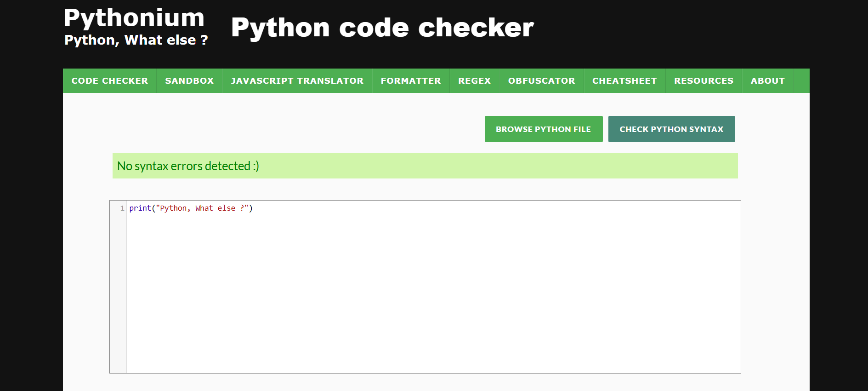Open the JavaScript Translator page

[297, 81]
